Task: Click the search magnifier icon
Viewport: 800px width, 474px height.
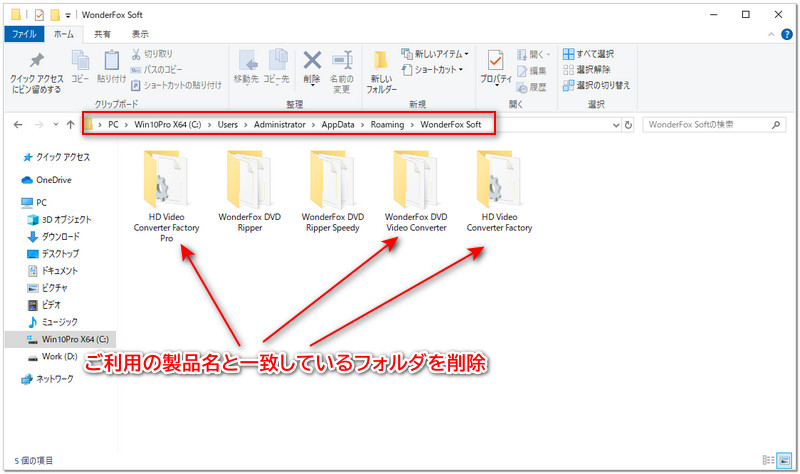Action: (x=776, y=124)
